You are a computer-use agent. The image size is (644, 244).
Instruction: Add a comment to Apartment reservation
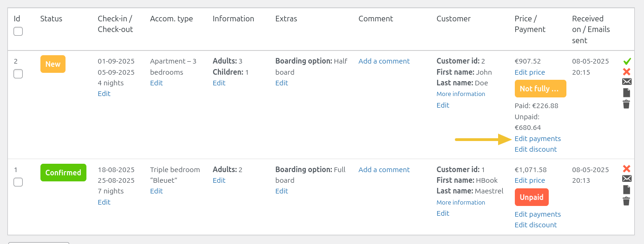pyautogui.click(x=384, y=61)
